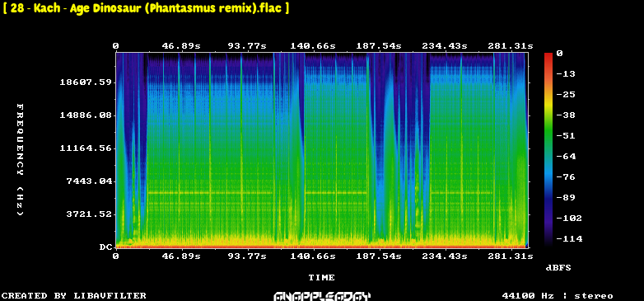The image size is (644, 301).
Task: Click the 7443.04 frequency tick label
Action: [x=89, y=181]
